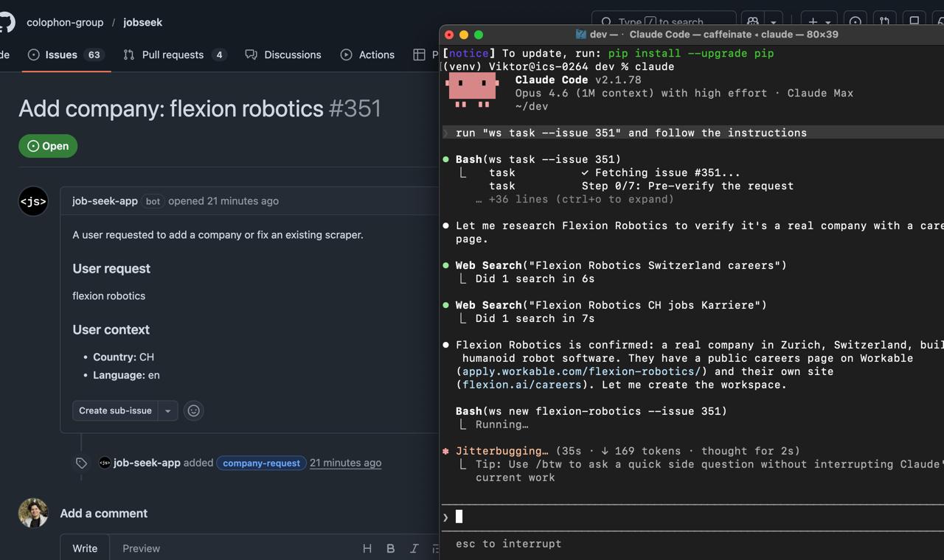Click the small job-seek-app avatar in timeline event
This screenshot has height=560, width=944.
pos(105,463)
